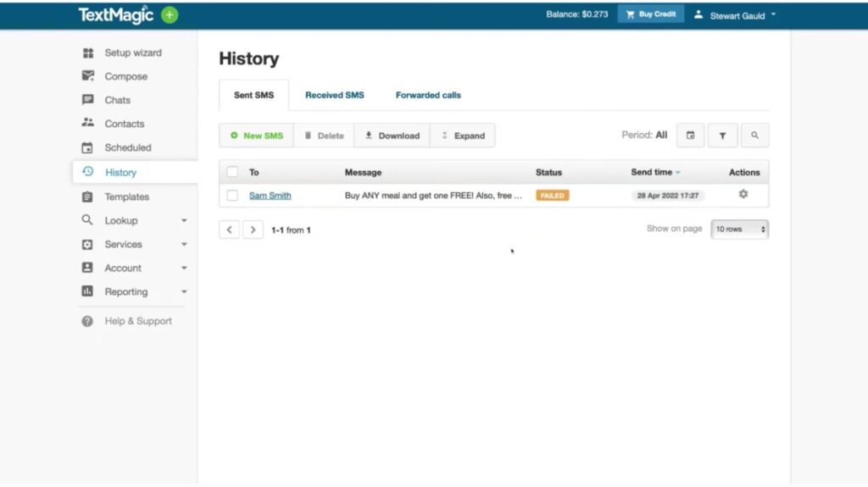This screenshot has width=868, height=487.
Task: Switch to the Forwarded calls tab
Action: [x=428, y=95]
